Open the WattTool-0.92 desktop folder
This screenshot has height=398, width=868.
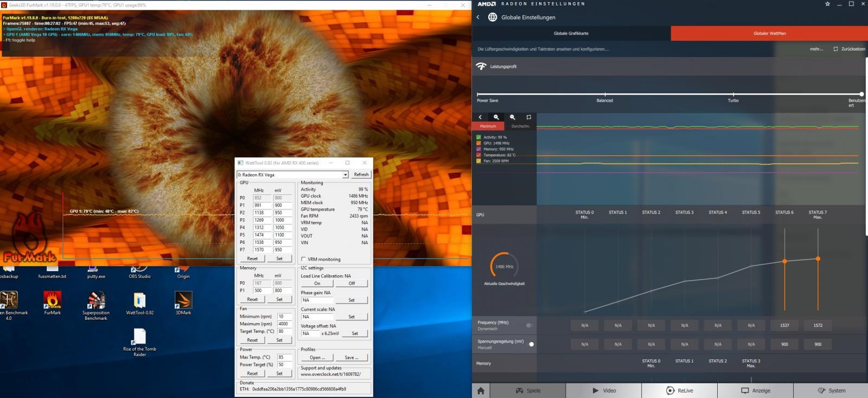pos(139,303)
